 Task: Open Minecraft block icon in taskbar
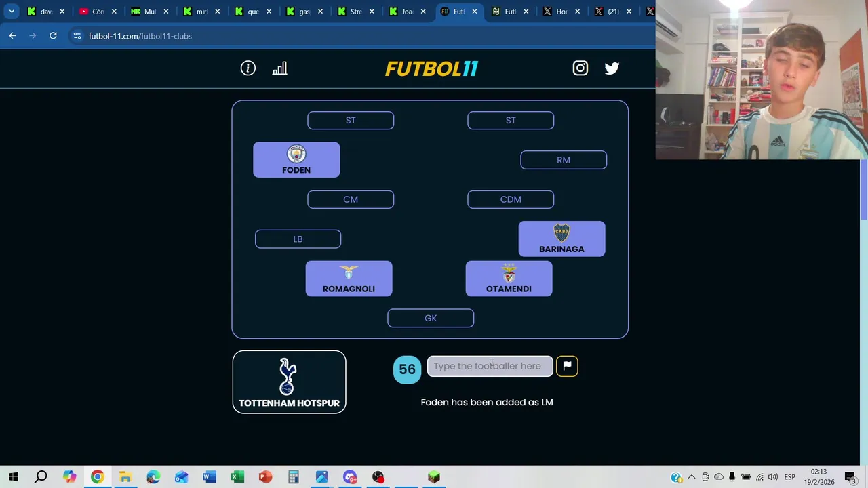tap(434, 477)
